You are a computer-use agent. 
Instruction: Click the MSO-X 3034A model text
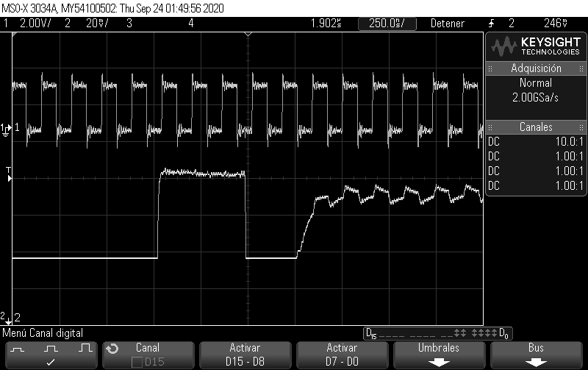(x=29, y=8)
